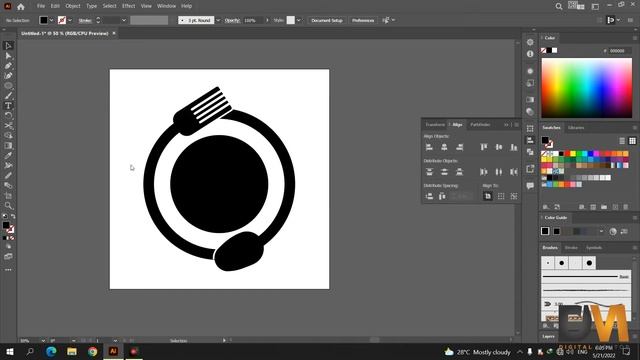This screenshot has width=640, height=360.
Task: Open the stroke weight dropdown
Action: pos(124,20)
